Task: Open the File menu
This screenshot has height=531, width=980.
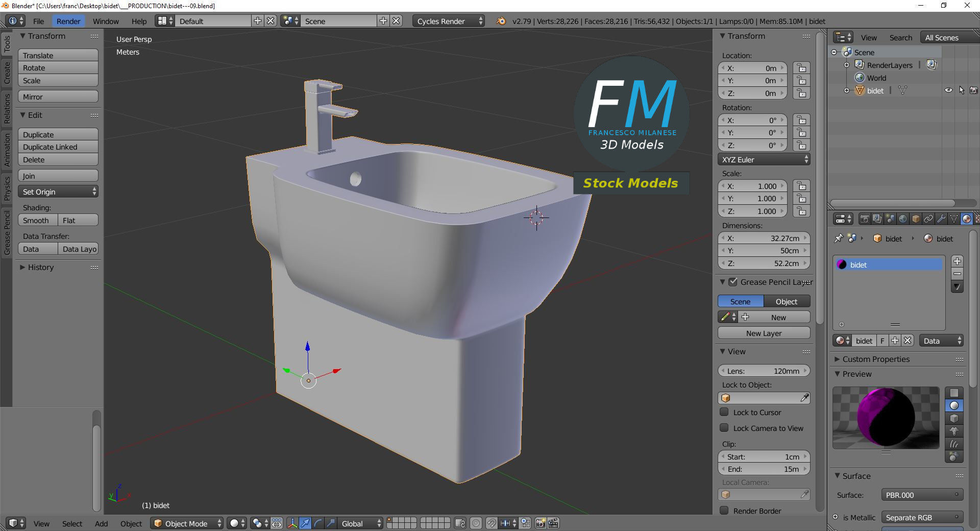Action: tap(38, 21)
